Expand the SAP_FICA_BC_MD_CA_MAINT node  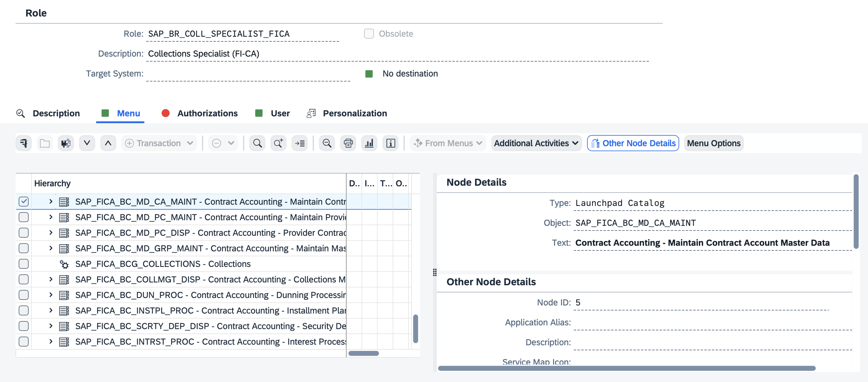51,202
